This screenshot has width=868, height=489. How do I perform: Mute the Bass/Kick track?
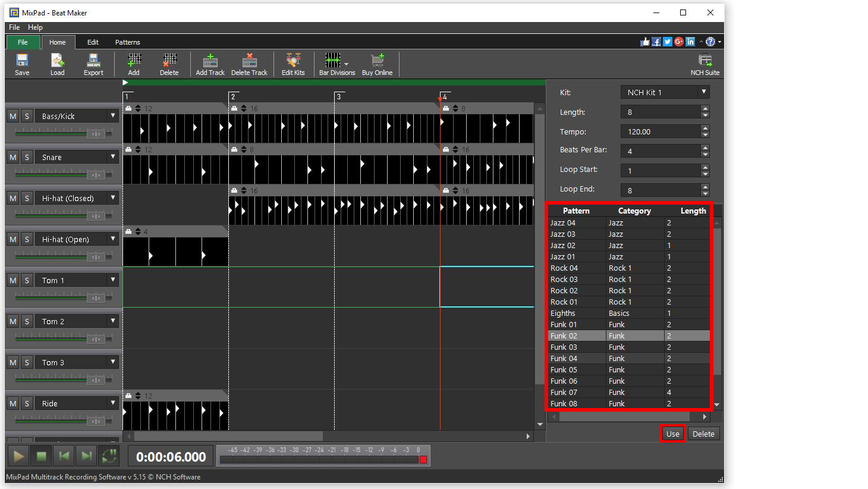click(x=12, y=115)
